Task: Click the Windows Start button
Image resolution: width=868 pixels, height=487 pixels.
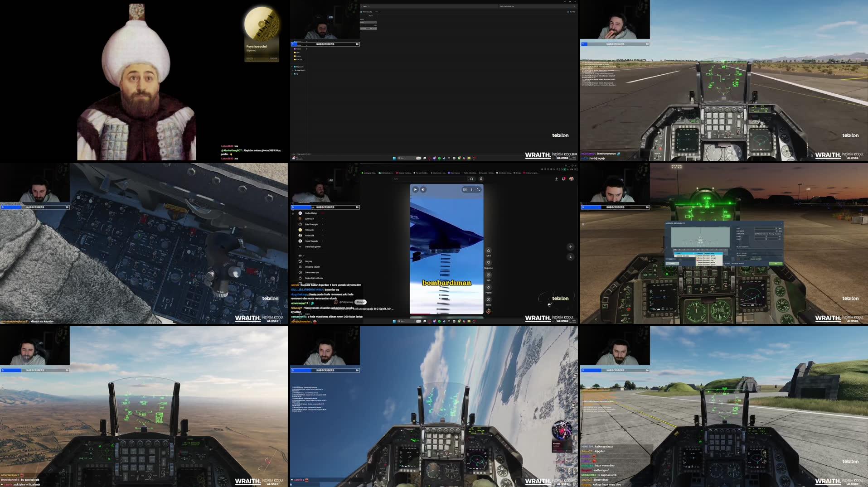Action: coord(394,321)
